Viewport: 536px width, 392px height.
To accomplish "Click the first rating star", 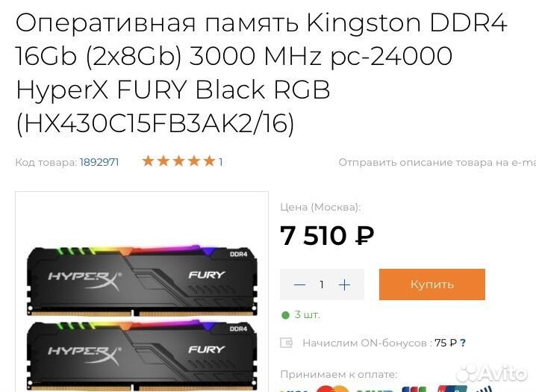I will [x=148, y=161].
